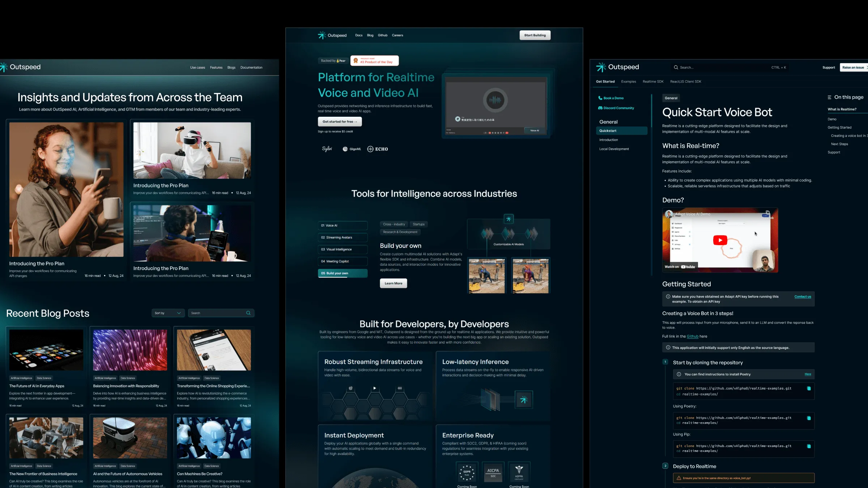Click the docs Search field
868x488 pixels.
pyautogui.click(x=730, y=68)
